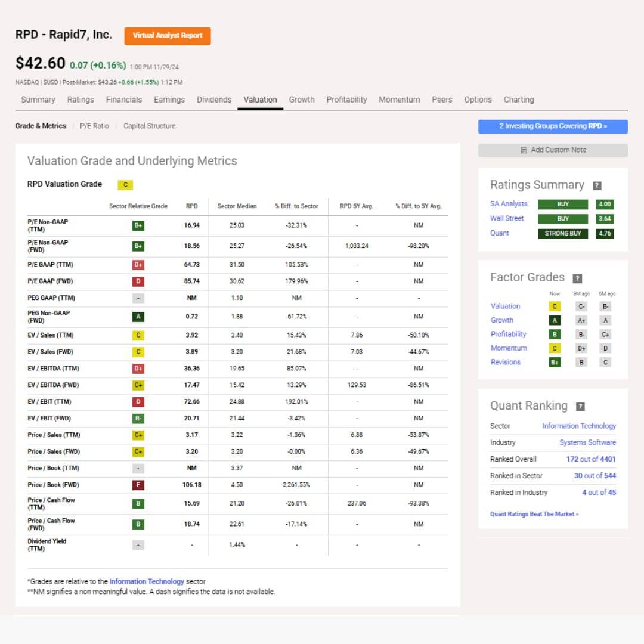Image resolution: width=644 pixels, height=644 pixels.
Task: Click Add Custom Note button
Action: tap(553, 150)
